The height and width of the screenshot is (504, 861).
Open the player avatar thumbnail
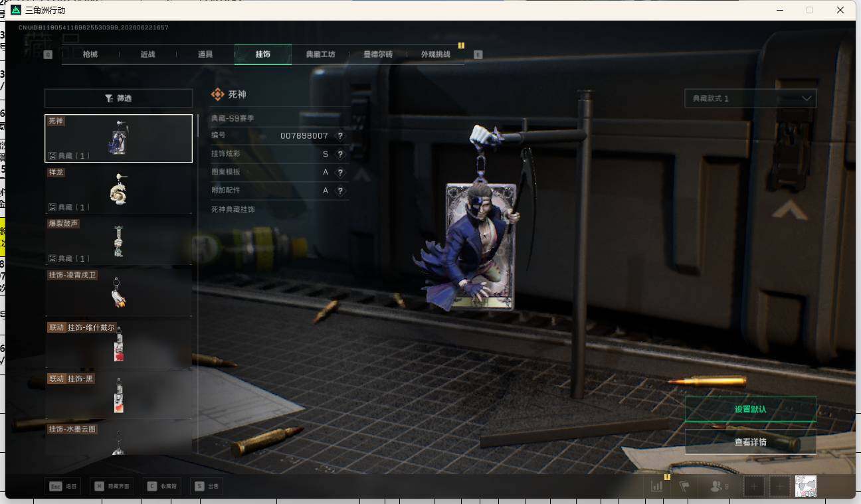[806, 486]
